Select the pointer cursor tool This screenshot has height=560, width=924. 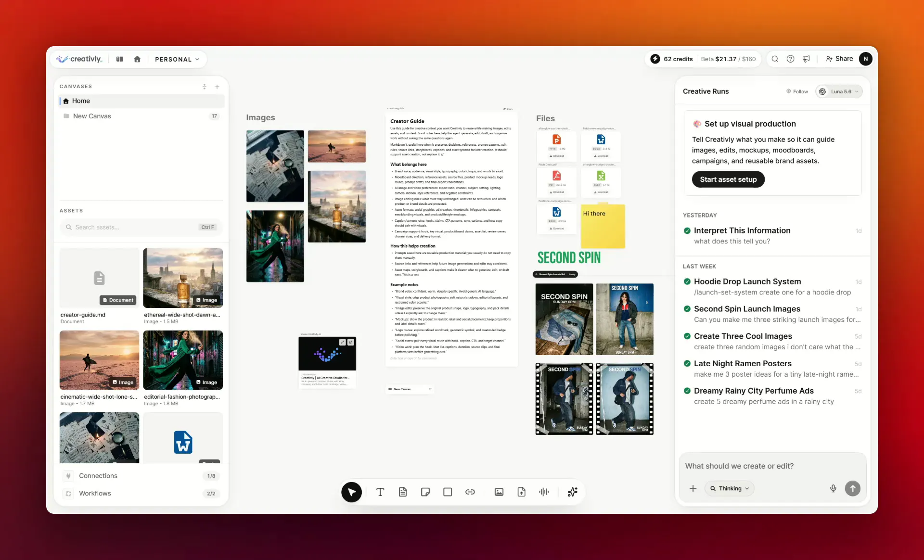tap(351, 492)
